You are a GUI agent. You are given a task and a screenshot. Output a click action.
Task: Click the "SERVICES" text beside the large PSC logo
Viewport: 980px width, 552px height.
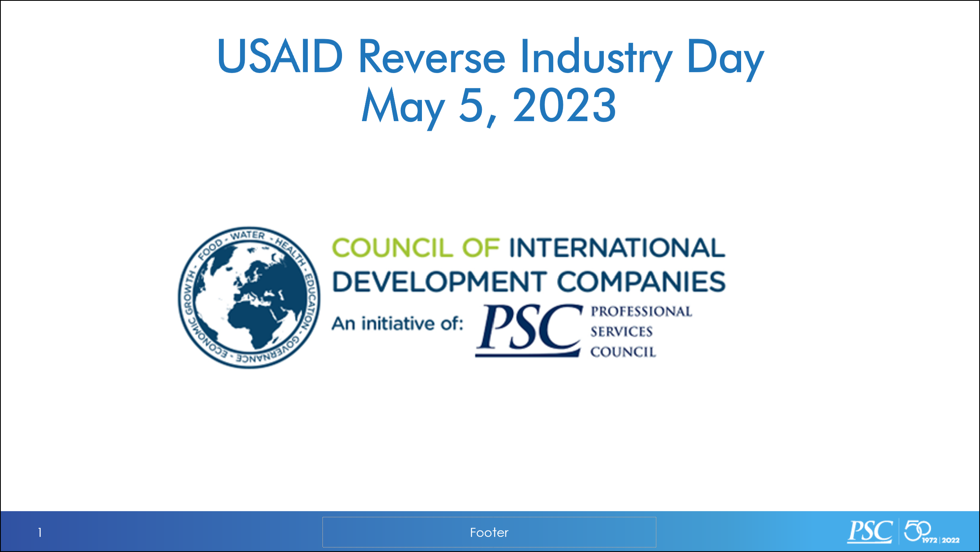tap(621, 331)
